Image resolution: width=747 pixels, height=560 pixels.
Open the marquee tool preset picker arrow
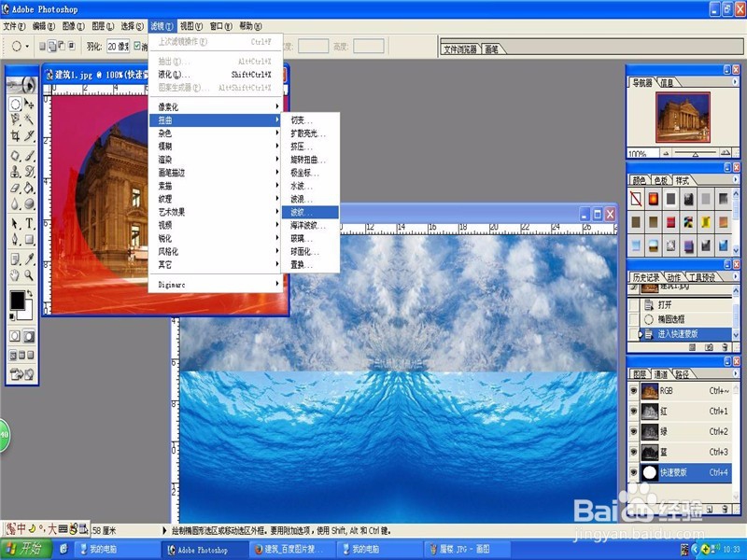pyautogui.click(x=27, y=46)
